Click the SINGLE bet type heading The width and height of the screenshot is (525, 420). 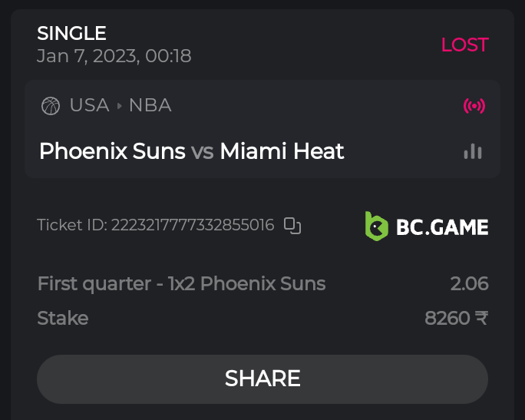(x=71, y=33)
